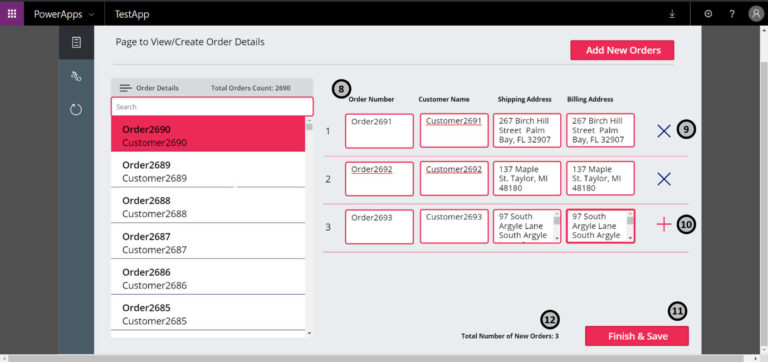Click the order list scrollbar down arrow
768x362 pixels.
coord(309,334)
